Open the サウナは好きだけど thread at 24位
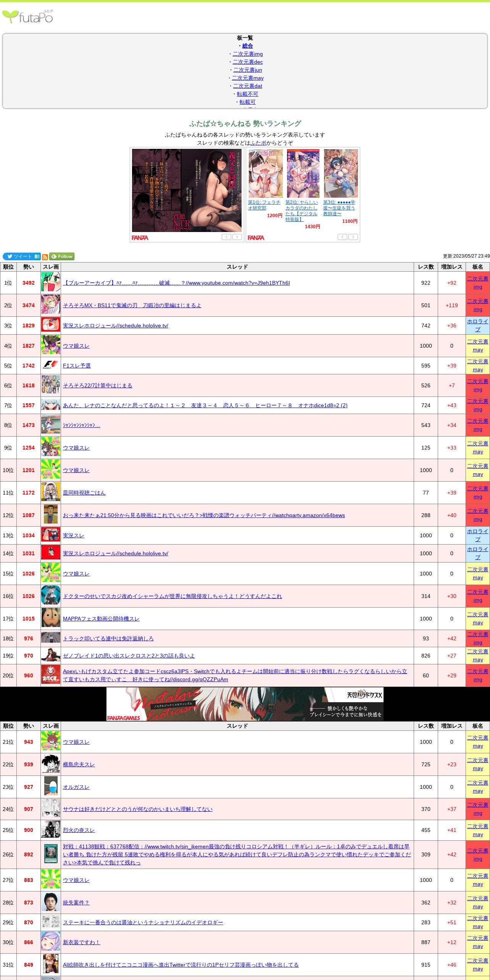Viewport: 490px width, 980px height. pyautogui.click(x=138, y=809)
